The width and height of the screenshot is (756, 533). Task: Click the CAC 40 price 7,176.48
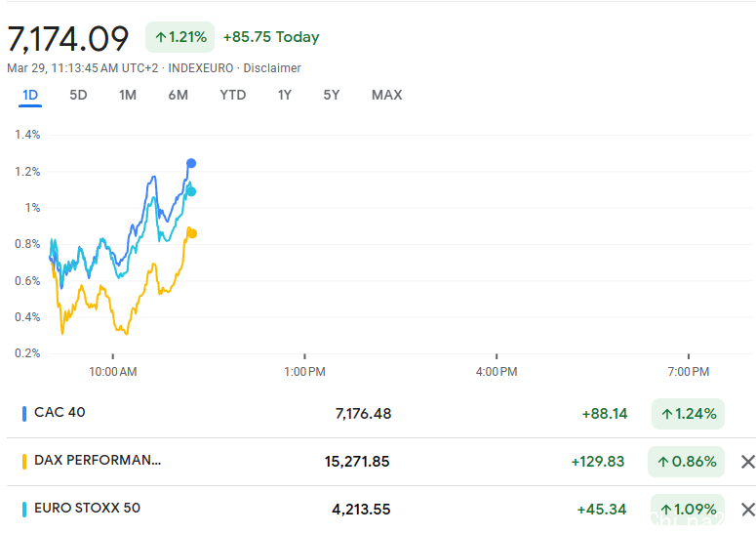pos(364,414)
